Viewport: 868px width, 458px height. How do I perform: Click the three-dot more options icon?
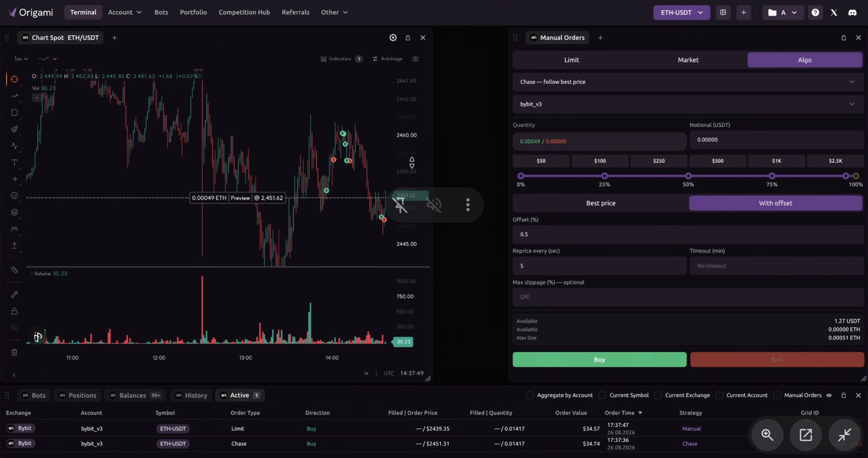[x=468, y=205]
